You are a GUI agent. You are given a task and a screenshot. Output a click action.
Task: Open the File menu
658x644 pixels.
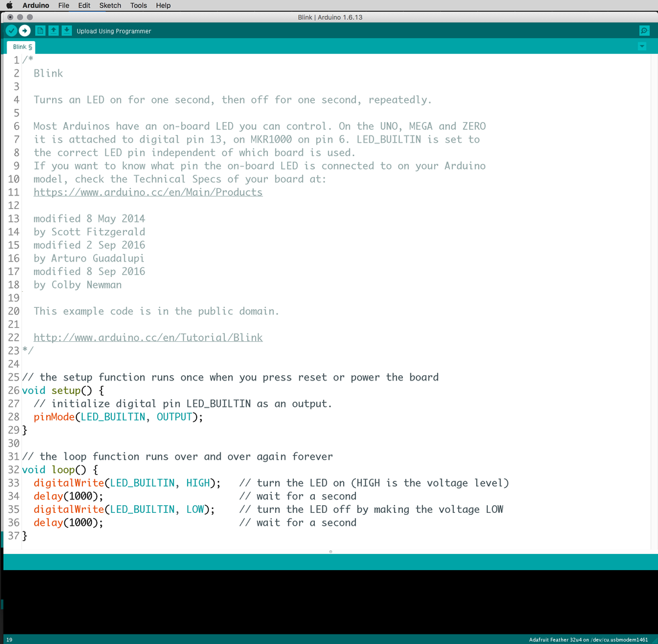(64, 5)
